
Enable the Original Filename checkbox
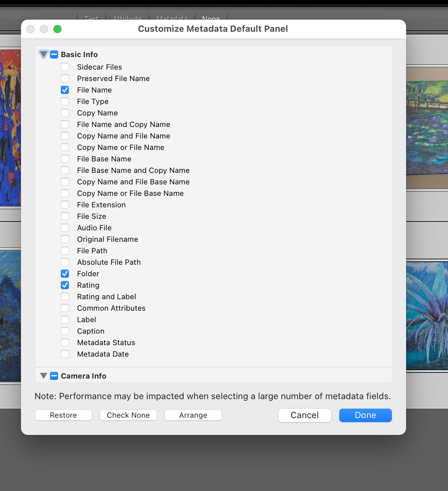65,239
